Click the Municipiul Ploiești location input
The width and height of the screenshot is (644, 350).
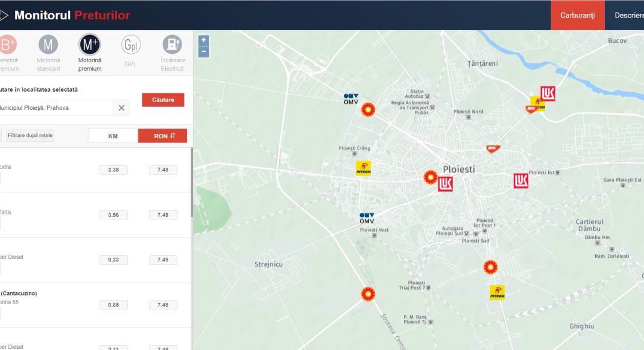pyautogui.click(x=56, y=107)
